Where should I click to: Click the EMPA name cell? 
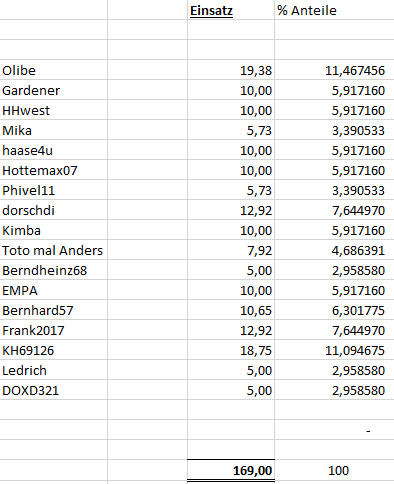[x=54, y=290]
